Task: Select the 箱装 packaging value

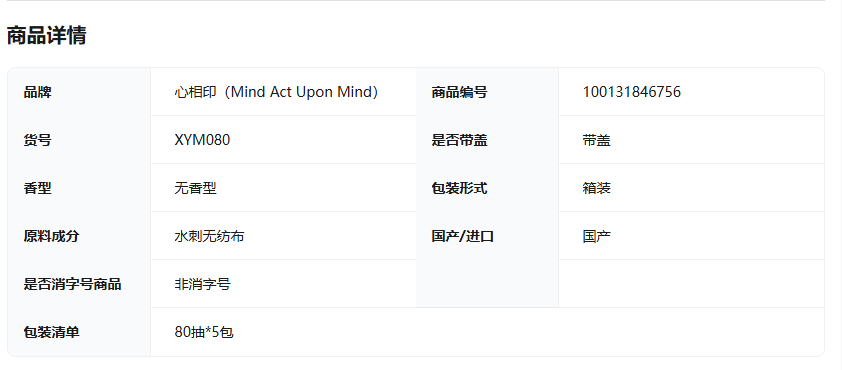Action: click(597, 188)
